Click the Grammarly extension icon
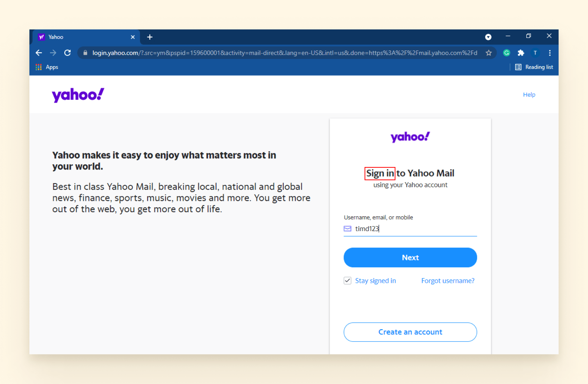The height and width of the screenshot is (384, 588). point(506,53)
